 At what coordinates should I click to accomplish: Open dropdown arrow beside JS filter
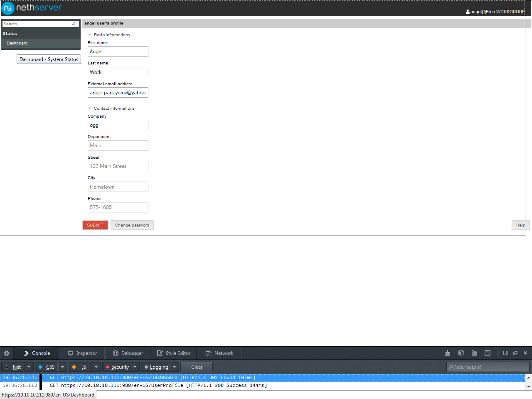click(x=96, y=367)
